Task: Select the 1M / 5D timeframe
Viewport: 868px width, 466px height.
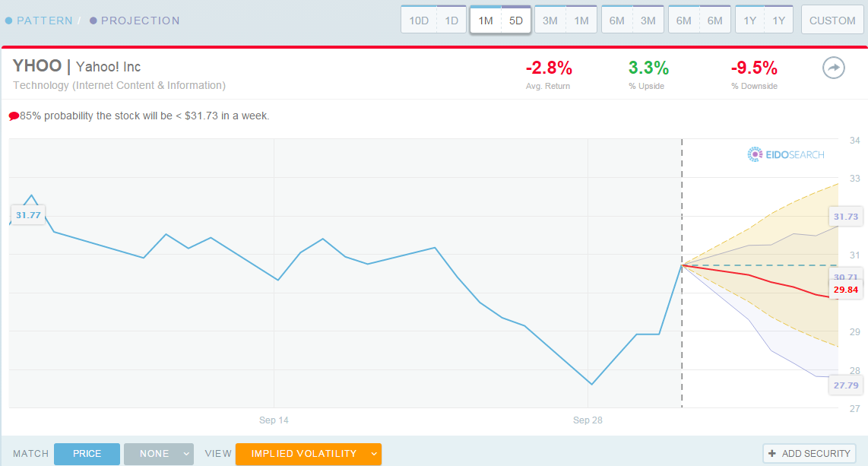Action: point(500,21)
